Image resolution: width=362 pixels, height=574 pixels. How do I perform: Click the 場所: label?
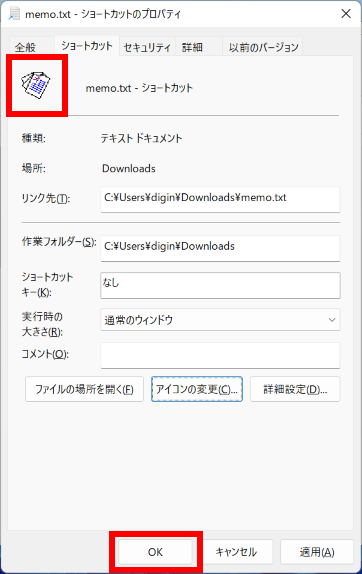pyautogui.click(x=34, y=168)
